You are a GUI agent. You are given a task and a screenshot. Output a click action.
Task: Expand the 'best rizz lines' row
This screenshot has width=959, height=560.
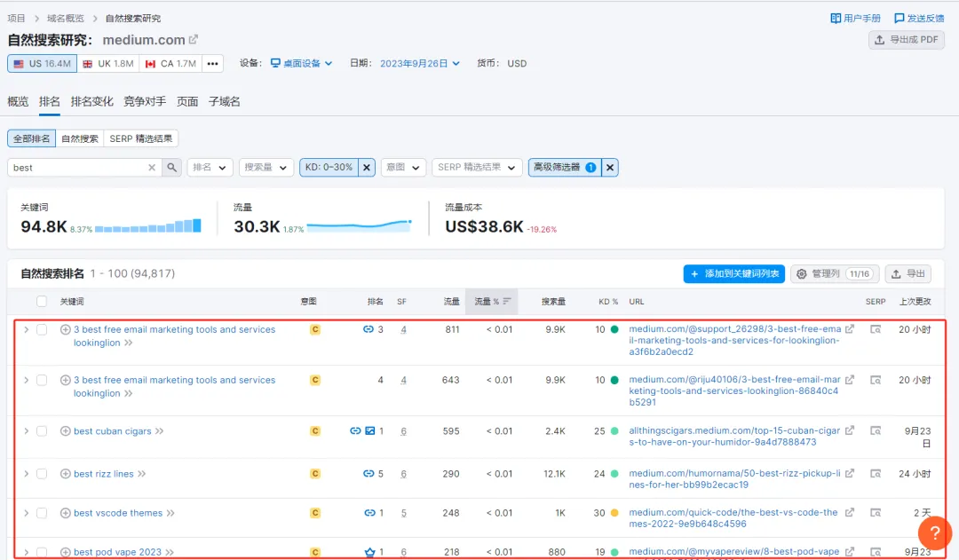[x=27, y=474]
